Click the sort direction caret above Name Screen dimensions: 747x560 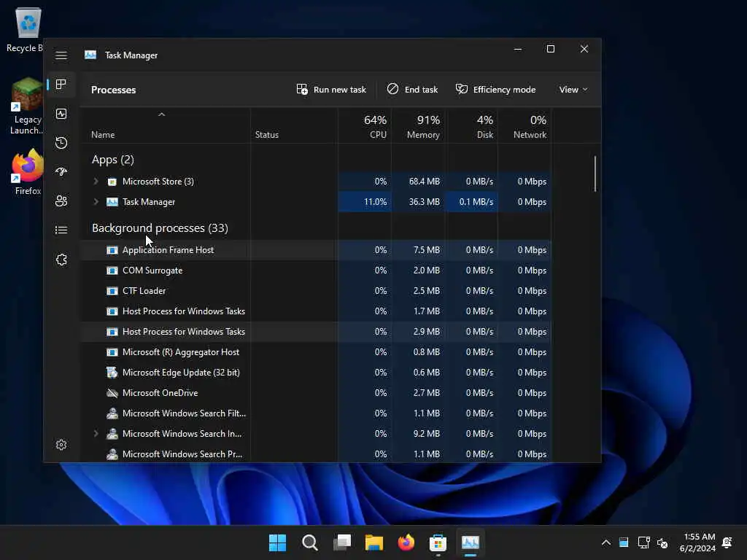coord(161,114)
